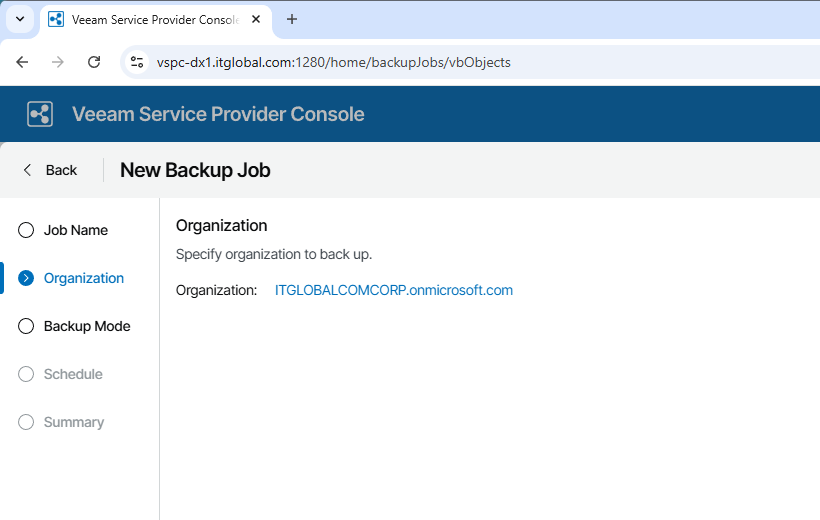The height and width of the screenshot is (520, 820).
Task: Click the Organization section heading
Action: coord(221,225)
